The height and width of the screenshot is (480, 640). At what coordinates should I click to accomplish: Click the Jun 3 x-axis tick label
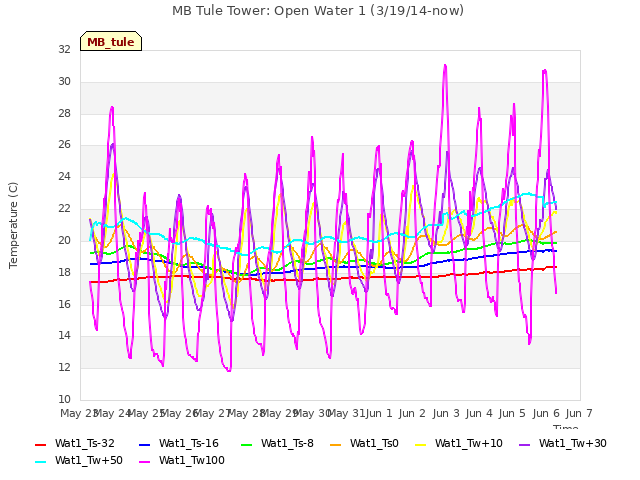click(446, 413)
